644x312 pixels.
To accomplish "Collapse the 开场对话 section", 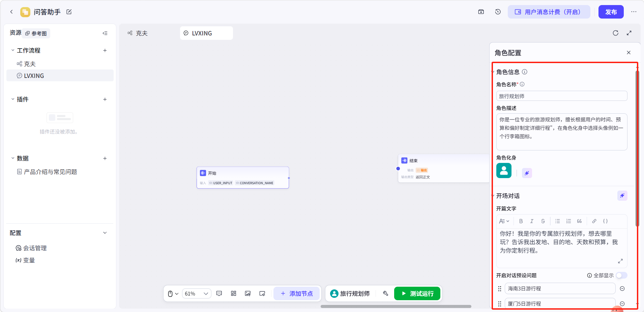I will coord(493,196).
